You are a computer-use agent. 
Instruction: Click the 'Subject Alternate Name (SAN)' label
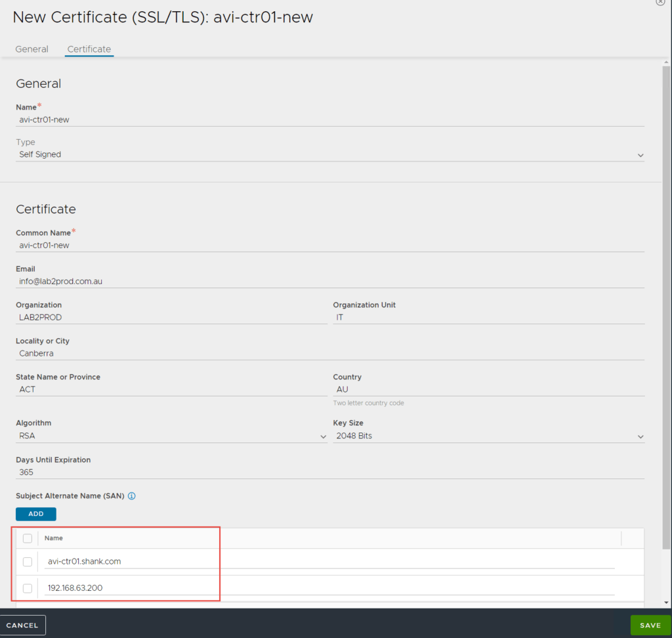point(70,496)
